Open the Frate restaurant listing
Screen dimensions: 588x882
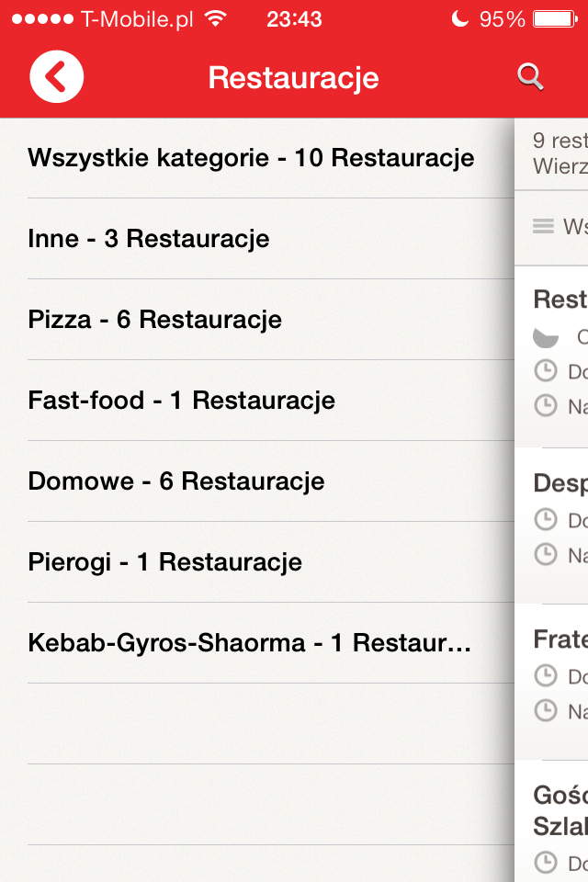tap(560, 639)
